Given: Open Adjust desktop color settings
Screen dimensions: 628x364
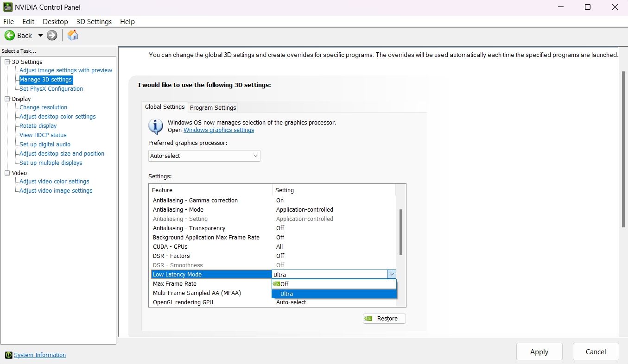Looking at the screenshot, I should click(57, 117).
